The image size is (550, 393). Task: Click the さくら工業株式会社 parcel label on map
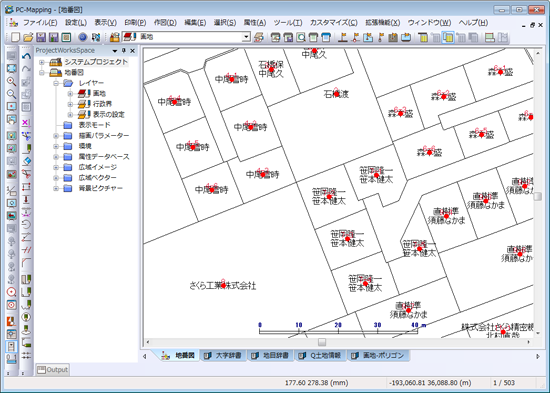[223, 286]
